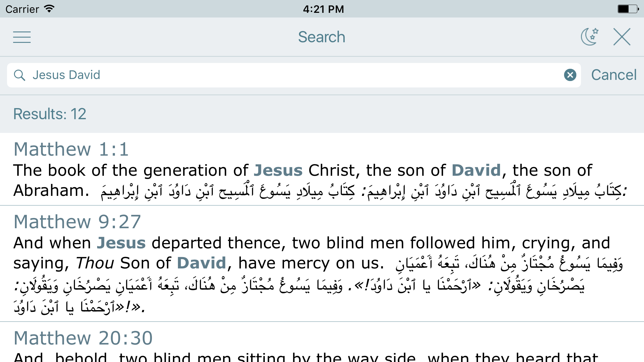Click highlighted 'David' in Matthew 9:27 verse

tap(202, 263)
